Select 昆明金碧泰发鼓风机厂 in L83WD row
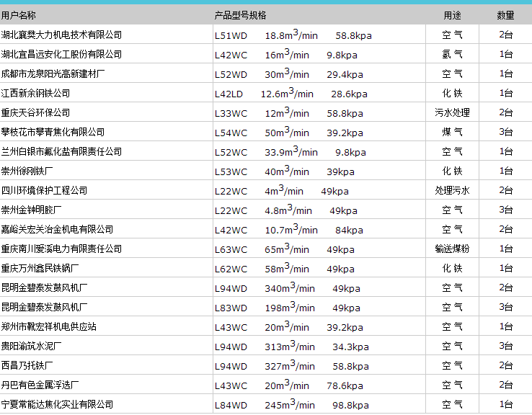Image resolution: width=532 pixels, height=415 pixels. 44,307
